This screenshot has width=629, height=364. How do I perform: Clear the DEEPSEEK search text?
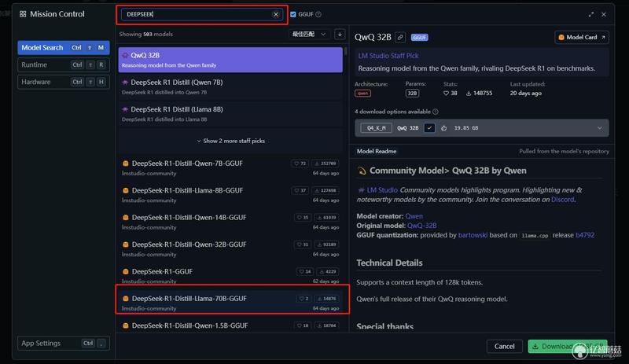click(x=276, y=14)
